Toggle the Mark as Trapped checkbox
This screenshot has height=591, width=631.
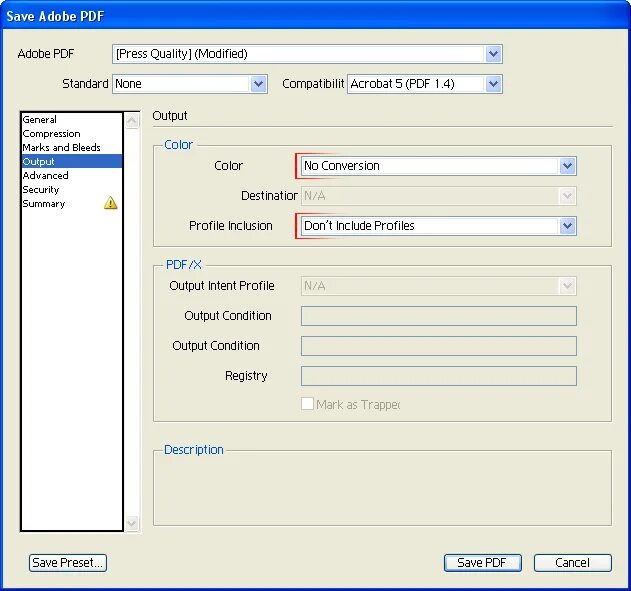click(x=307, y=404)
